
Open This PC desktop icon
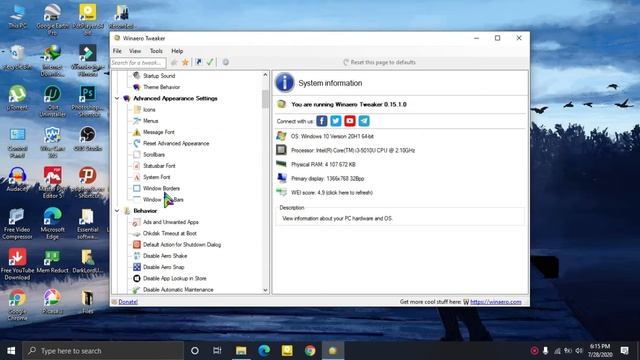click(x=17, y=16)
